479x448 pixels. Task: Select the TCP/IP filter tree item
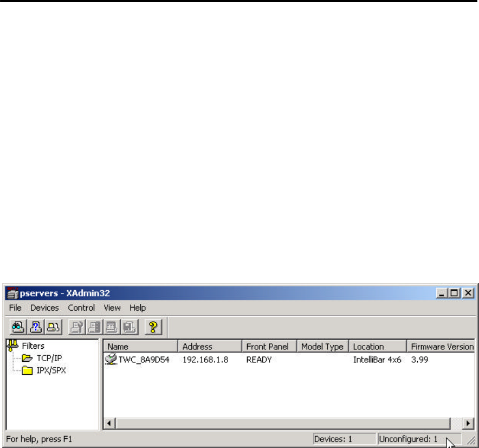[49, 358]
